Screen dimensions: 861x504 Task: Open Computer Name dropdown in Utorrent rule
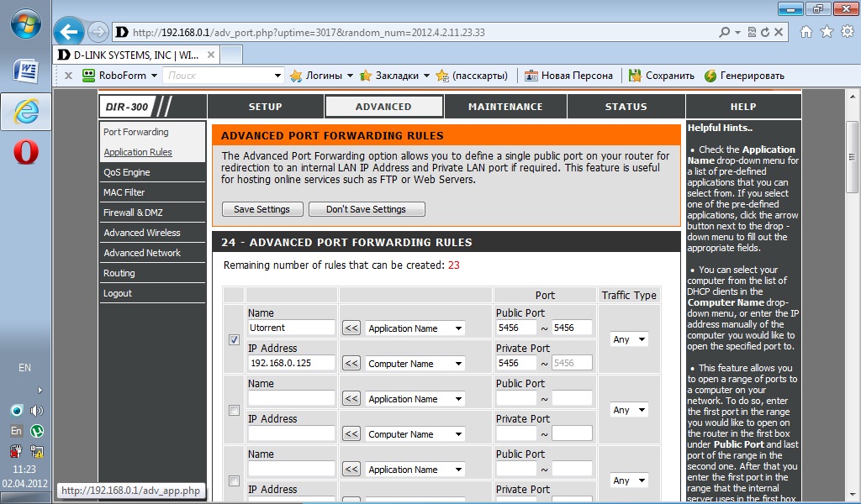tap(415, 364)
